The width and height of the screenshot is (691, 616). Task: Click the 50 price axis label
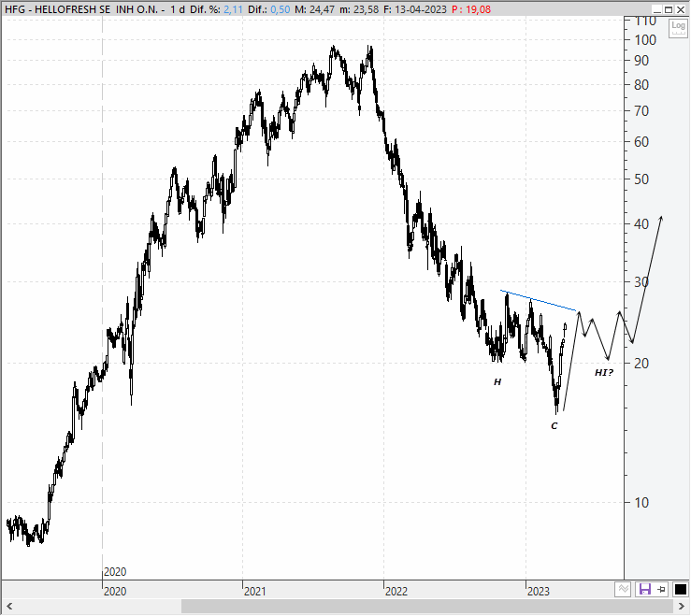pos(641,179)
